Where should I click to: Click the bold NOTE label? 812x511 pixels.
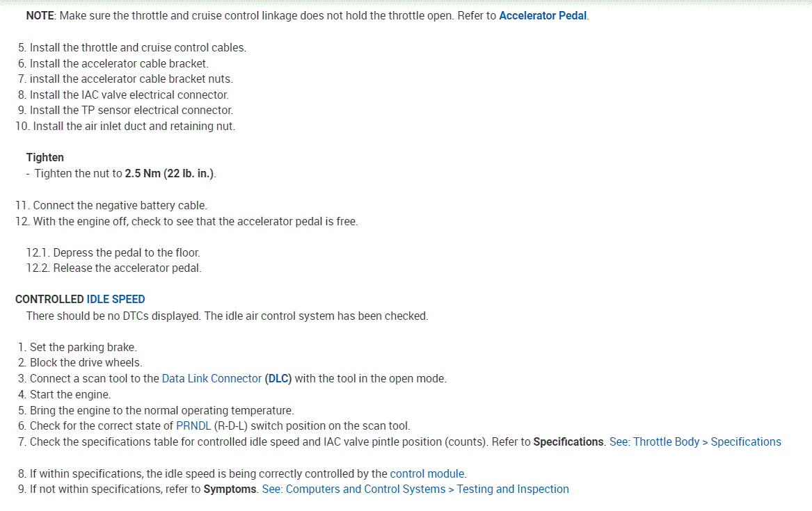[x=40, y=15]
